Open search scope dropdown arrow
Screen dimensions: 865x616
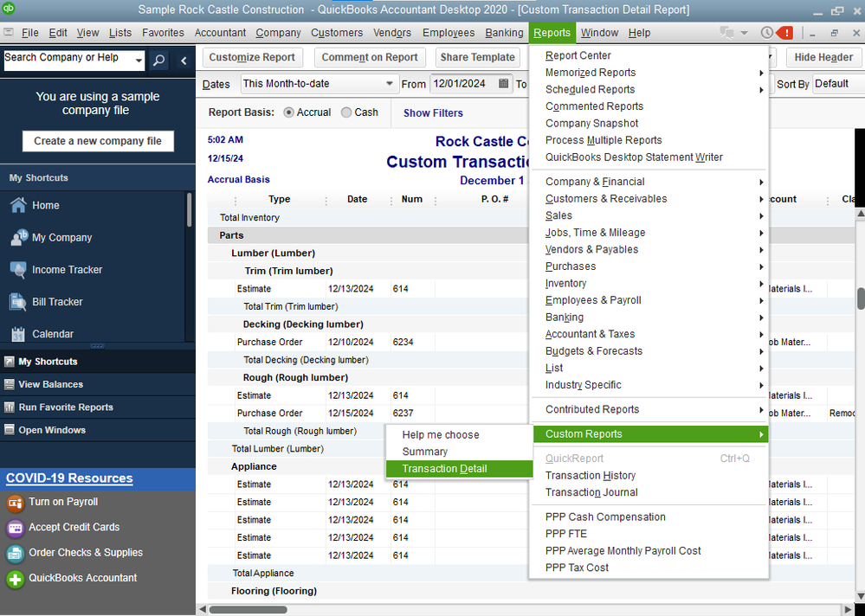[139, 61]
